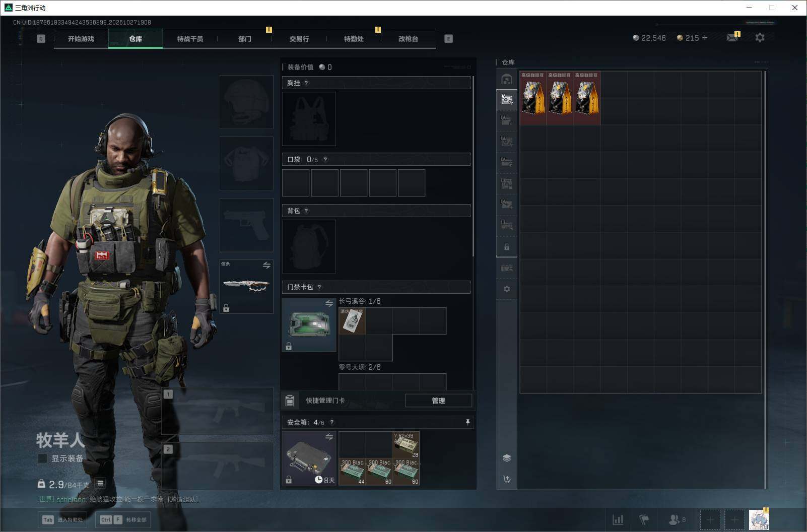
Task: Show help for 胸挂 section
Action: click(306, 83)
